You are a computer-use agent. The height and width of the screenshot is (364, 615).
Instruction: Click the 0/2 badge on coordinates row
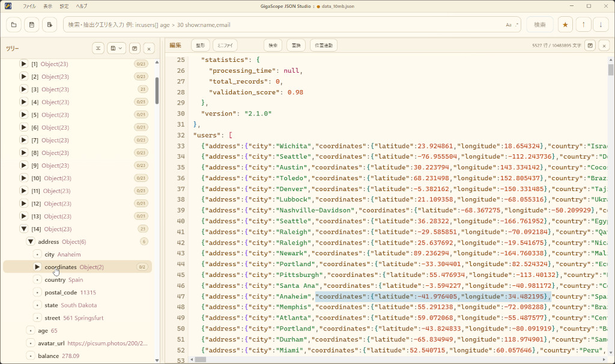142,267
